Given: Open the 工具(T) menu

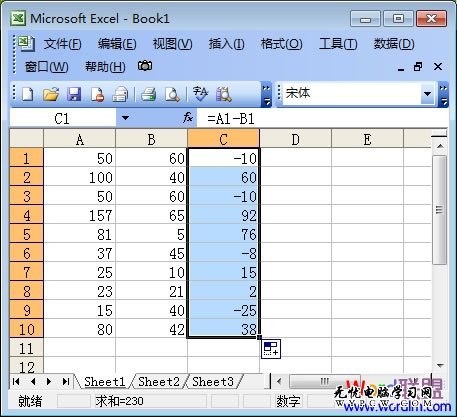Looking at the screenshot, I should 338,44.
